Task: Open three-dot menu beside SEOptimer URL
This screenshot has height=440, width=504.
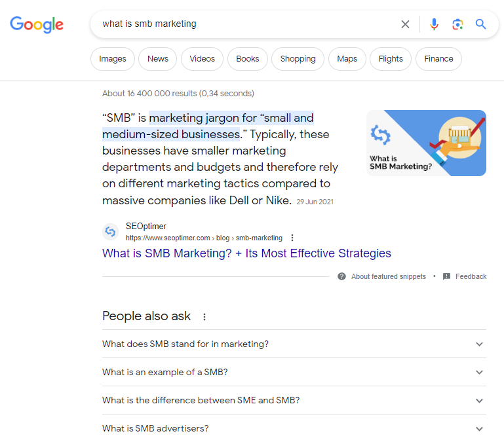Action: pos(292,238)
